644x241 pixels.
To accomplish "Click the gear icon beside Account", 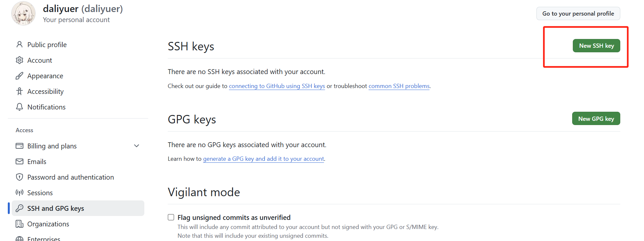I will point(20,60).
